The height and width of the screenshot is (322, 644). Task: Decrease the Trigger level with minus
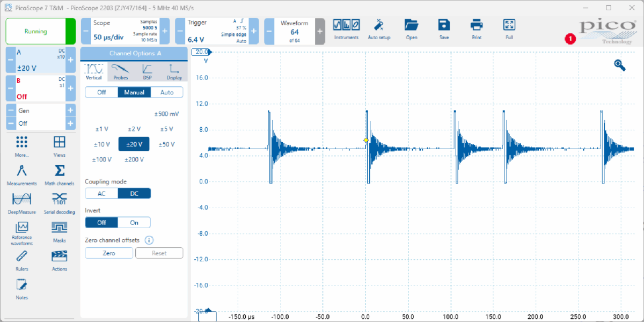[180, 32]
